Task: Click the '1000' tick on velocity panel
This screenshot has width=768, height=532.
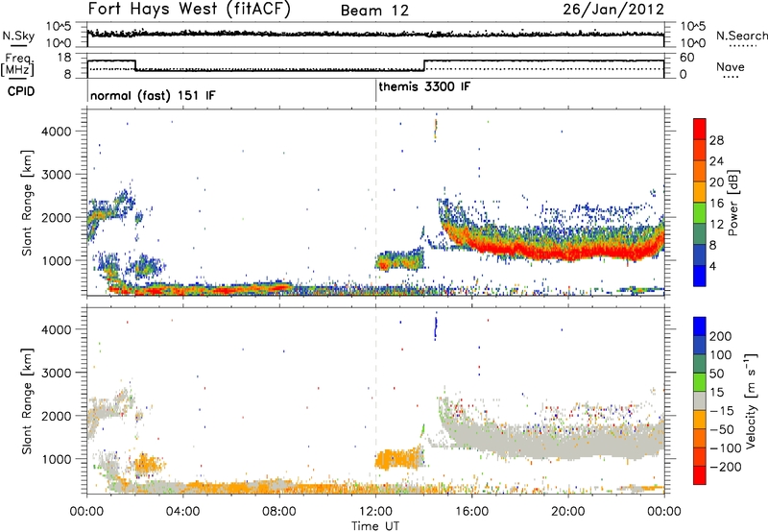Action: [x=57, y=459]
